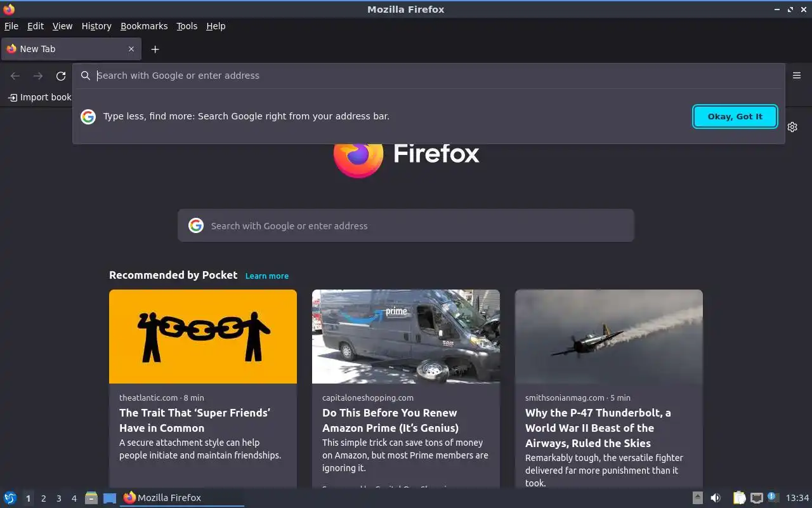The height and width of the screenshot is (508, 812).
Task: Click the large Firefox logo on page
Action: pos(358,154)
